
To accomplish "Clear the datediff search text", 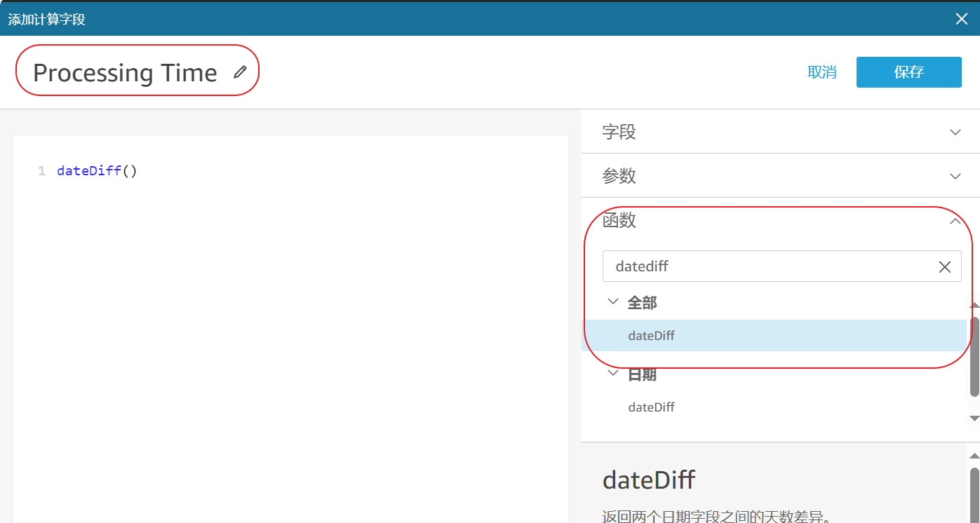I will [x=945, y=267].
